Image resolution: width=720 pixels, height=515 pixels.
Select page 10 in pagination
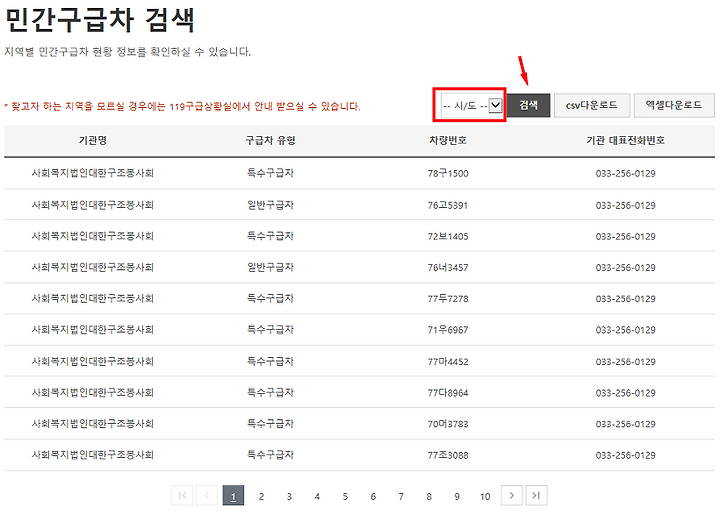tap(485, 496)
